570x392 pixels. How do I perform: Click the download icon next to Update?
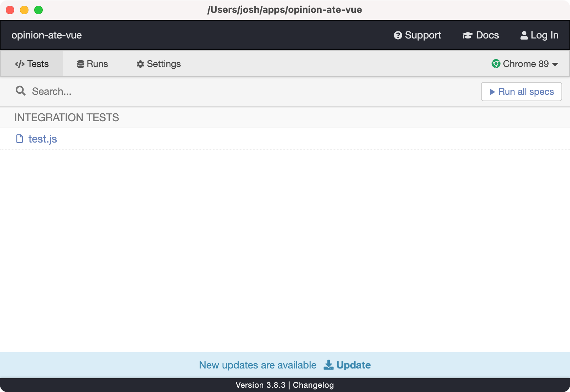pyautogui.click(x=328, y=365)
